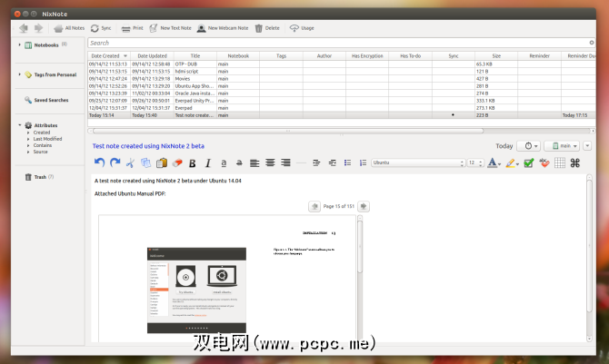Click the Undo arrow in editor toolbar
The image size is (609, 364).
pos(100,162)
